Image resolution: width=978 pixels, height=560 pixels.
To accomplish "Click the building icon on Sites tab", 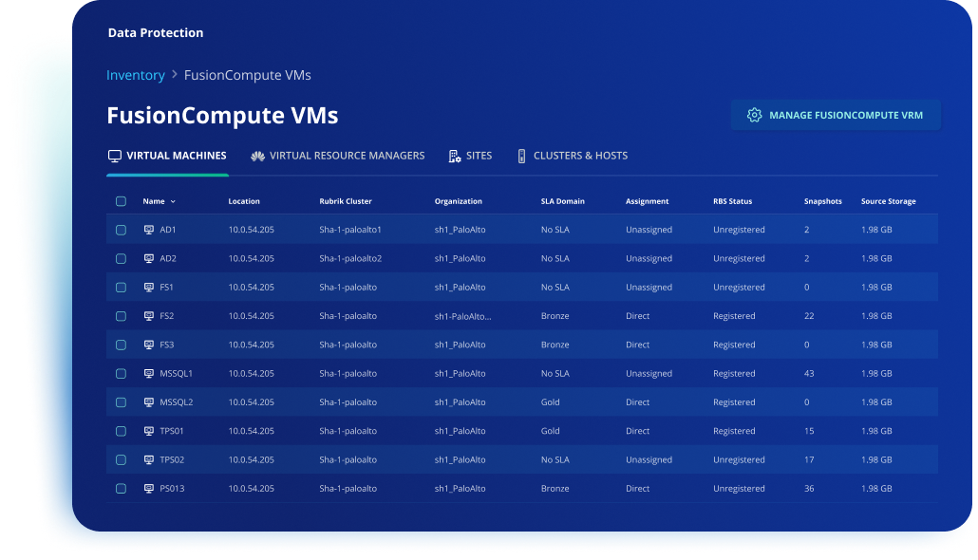I will click(455, 156).
